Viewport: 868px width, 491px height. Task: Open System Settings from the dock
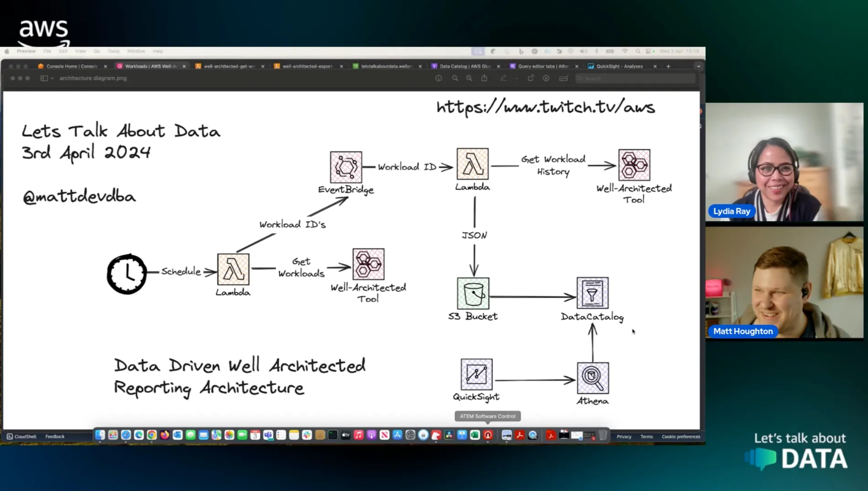[410, 435]
